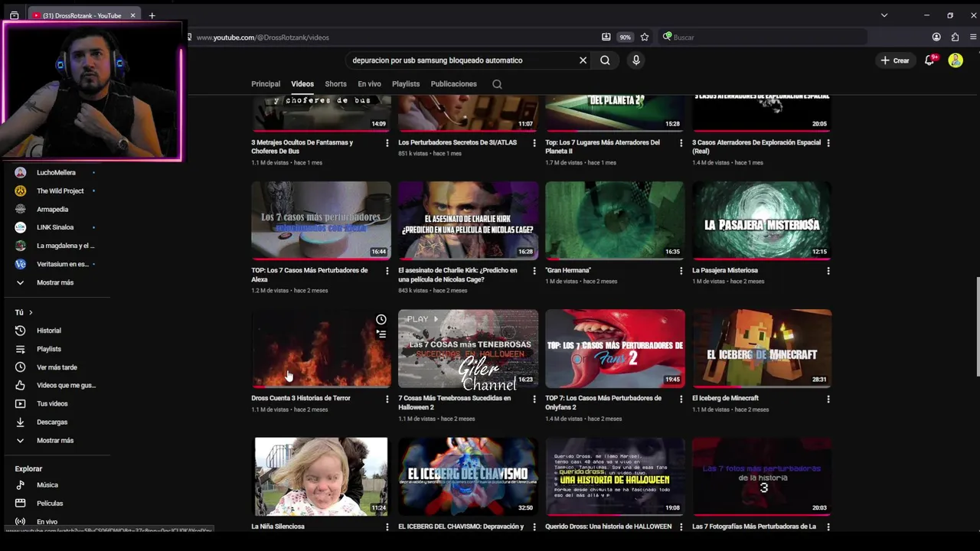Viewport: 980px width, 551px height.
Task: Open options for El Iceberg de Minecraft
Action: (x=828, y=399)
